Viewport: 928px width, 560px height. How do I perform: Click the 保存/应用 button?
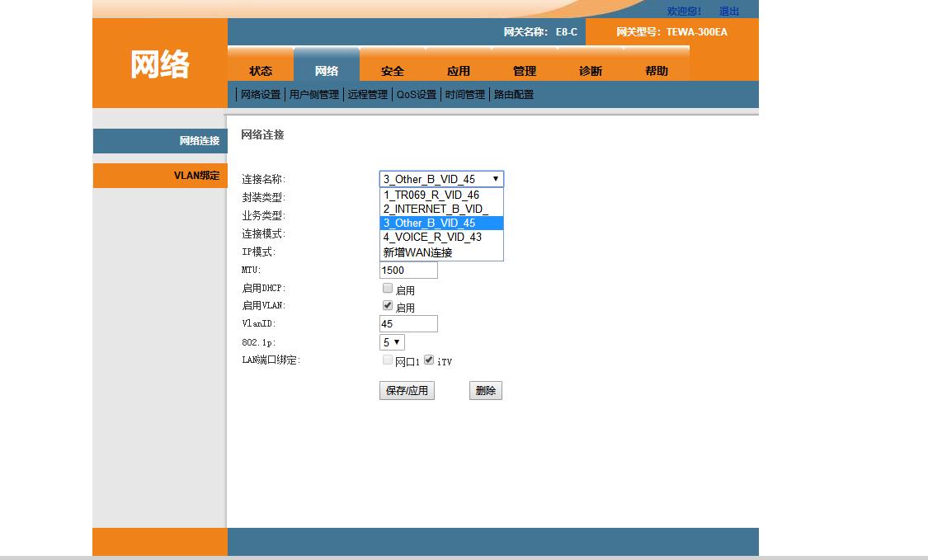407,390
